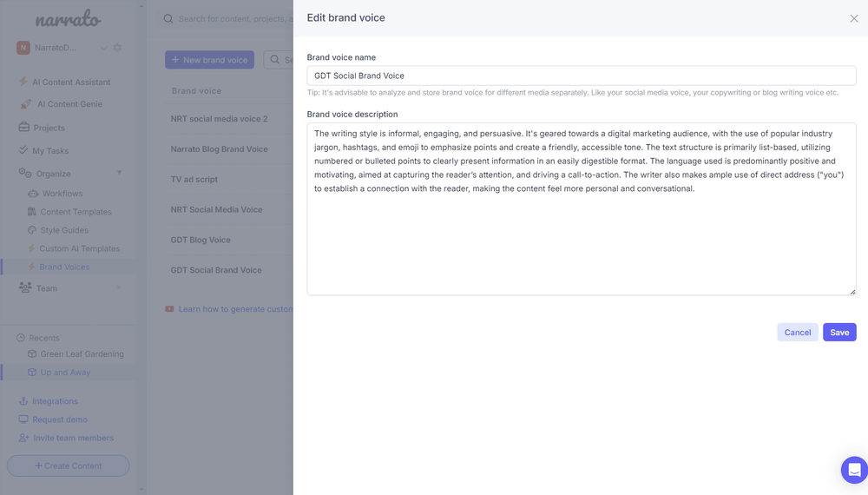Click the New brand voice button
This screenshot has width=868, height=495.
tap(209, 60)
